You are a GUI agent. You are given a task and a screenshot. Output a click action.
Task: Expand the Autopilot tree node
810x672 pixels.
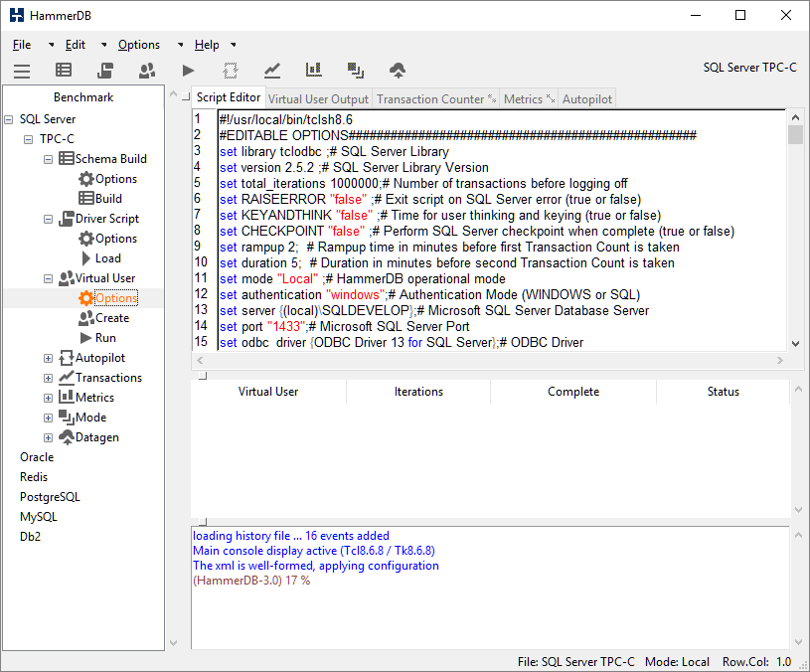coord(48,359)
